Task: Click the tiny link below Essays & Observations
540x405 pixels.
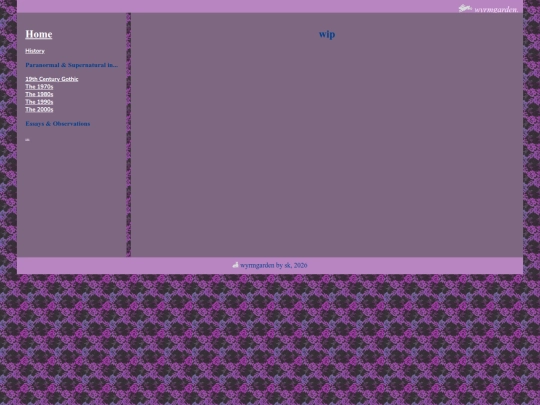Action: coord(28,139)
